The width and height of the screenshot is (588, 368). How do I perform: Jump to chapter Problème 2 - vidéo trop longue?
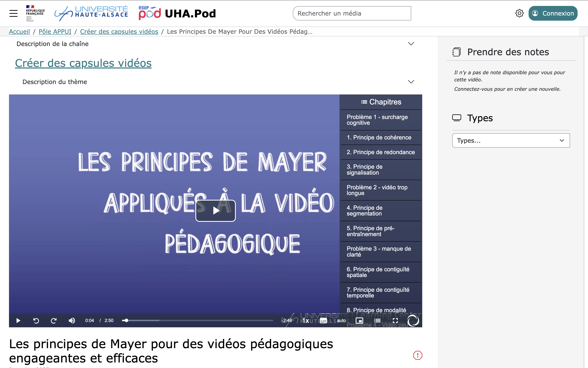coord(381,190)
